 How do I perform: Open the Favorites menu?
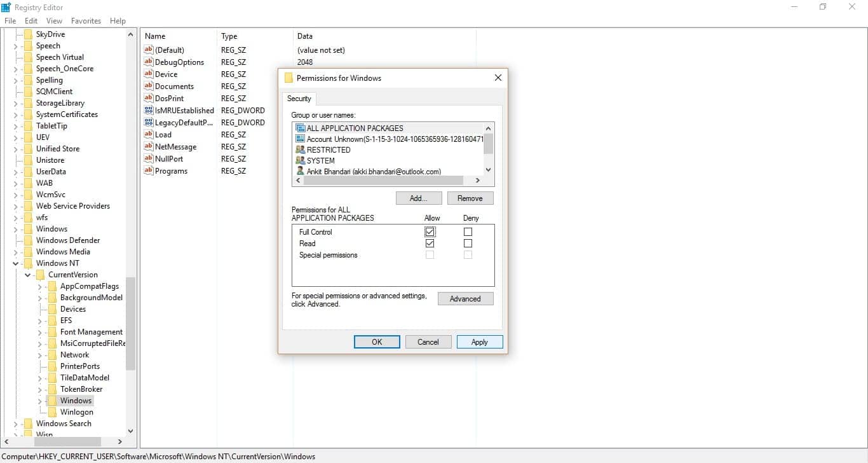(86, 21)
